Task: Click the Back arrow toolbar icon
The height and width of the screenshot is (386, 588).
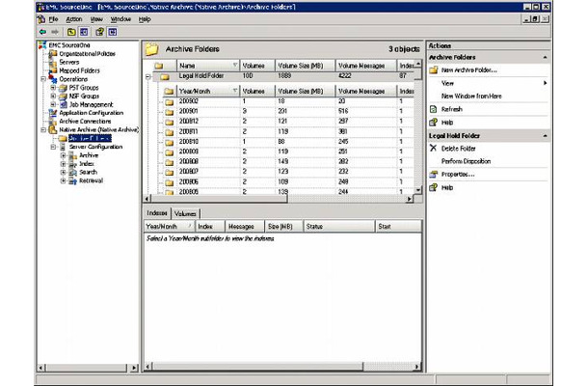Action: (42, 32)
